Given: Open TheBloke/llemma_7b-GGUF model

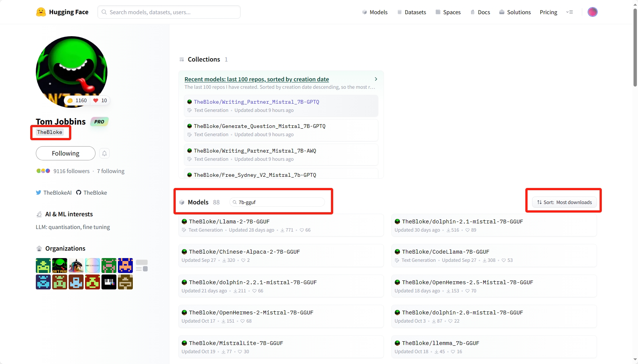Looking at the screenshot, I should point(494,347).
